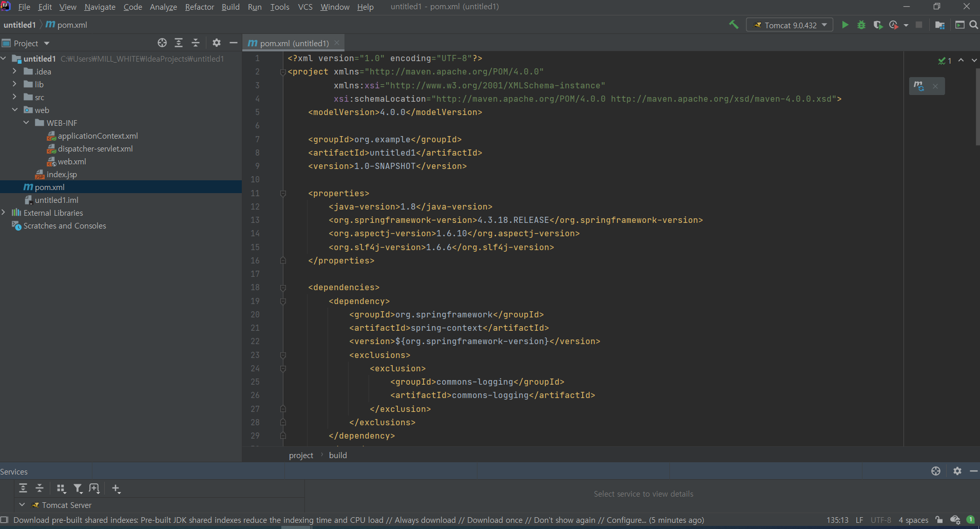This screenshot has width=980, height=529.
Task: Close the pom.xml editor tab
Action: pos(337,43)
